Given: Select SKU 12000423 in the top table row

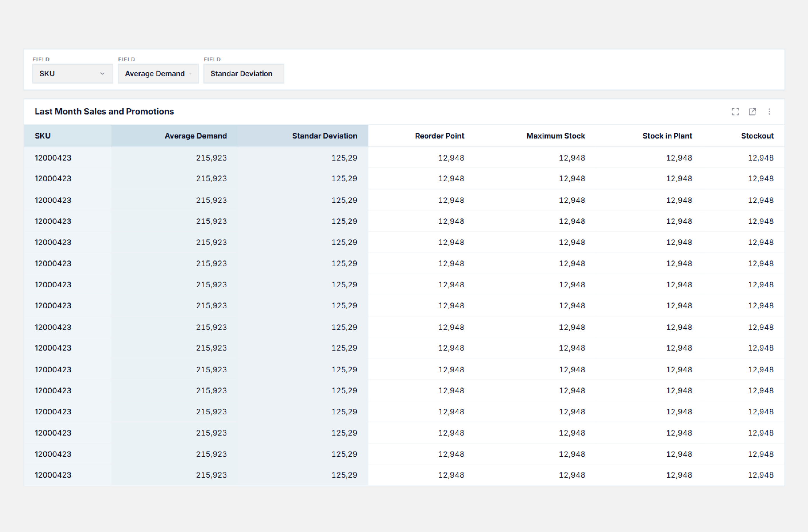Looking at the screenshot, I should coord(53,158).
